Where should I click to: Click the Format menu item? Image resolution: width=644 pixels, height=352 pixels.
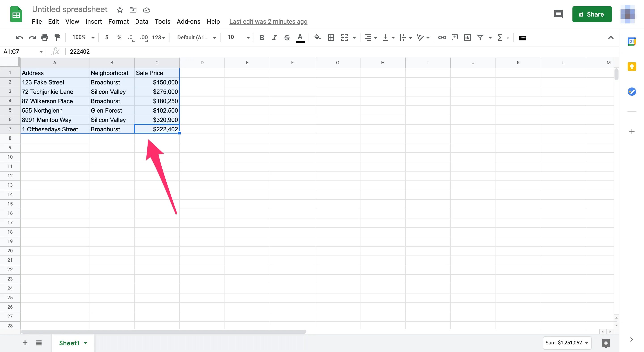[118, 21]
